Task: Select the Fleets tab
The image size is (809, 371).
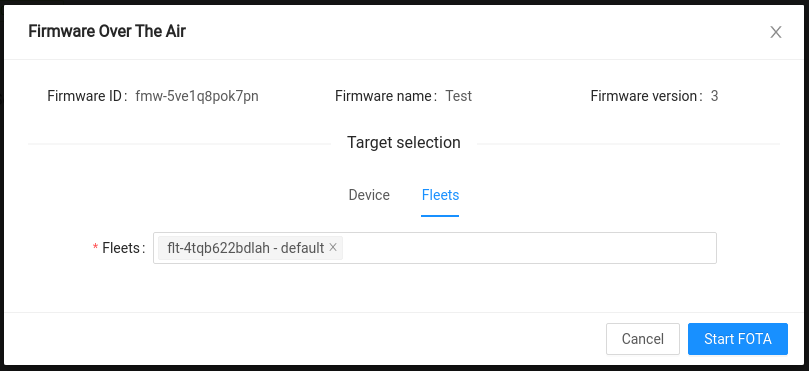Action: 440,195
